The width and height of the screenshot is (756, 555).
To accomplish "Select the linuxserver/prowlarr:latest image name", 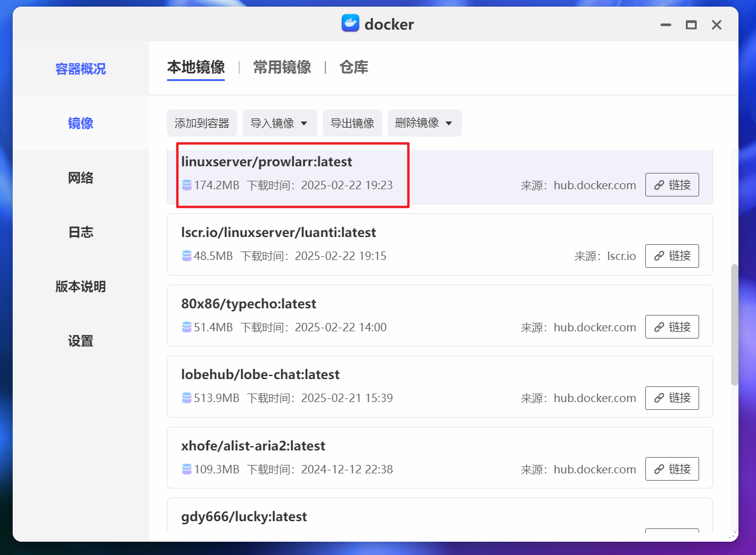I will click(267, 162).
